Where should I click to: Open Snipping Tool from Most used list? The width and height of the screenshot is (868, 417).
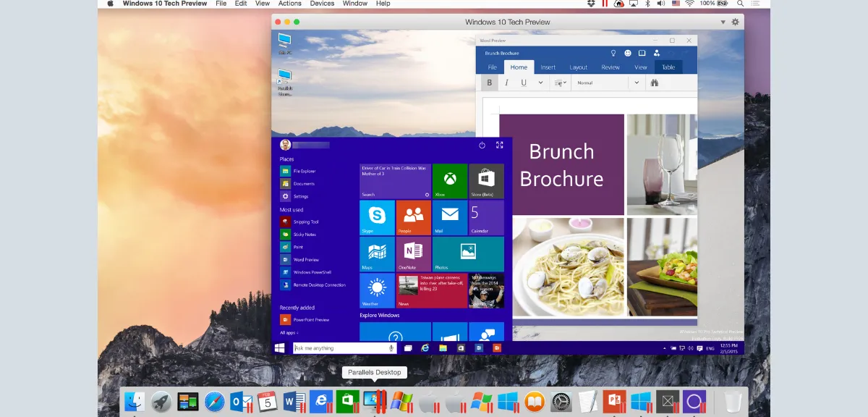pyautogui.click(x=305, y=222)
